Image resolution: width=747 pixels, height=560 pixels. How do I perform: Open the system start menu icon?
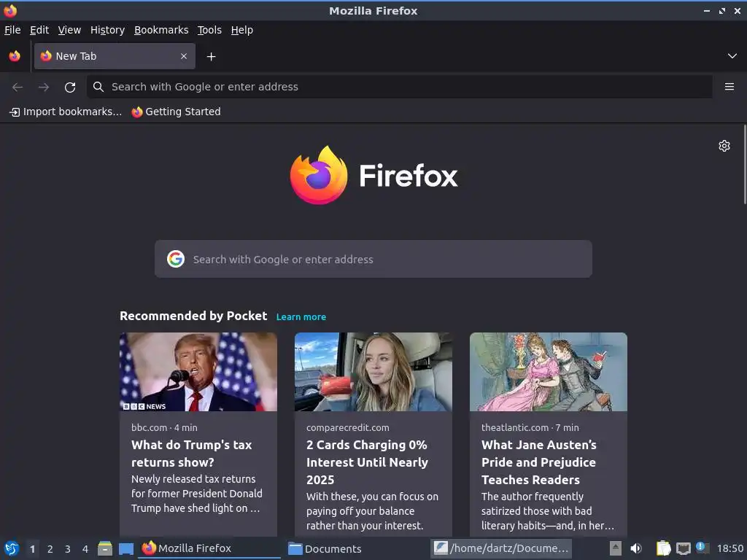[x=12, y=548]
